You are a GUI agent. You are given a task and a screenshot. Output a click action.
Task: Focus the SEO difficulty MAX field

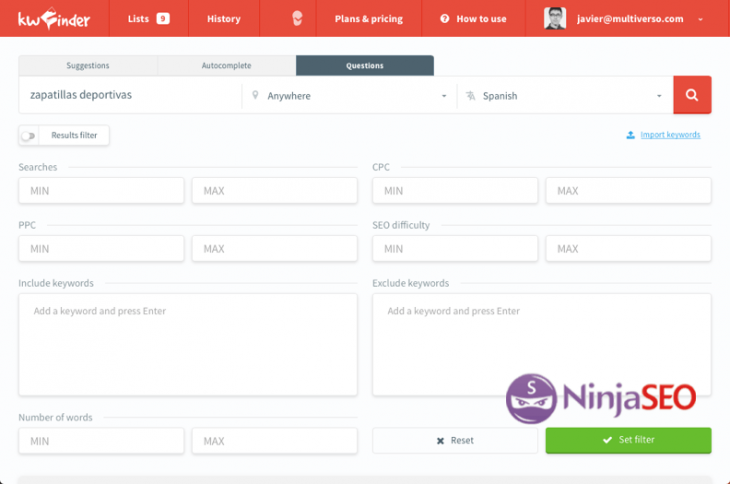[628, 249]
